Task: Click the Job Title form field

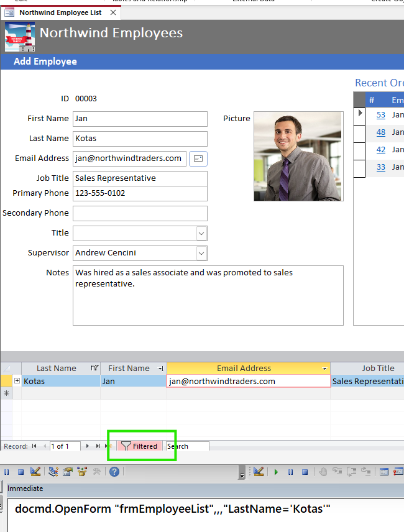Action: [140, 178]
